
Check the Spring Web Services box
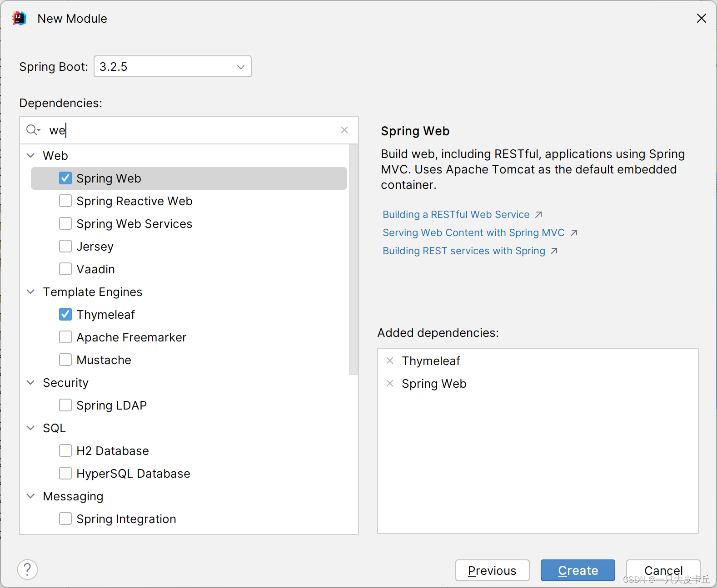[65, 223]
